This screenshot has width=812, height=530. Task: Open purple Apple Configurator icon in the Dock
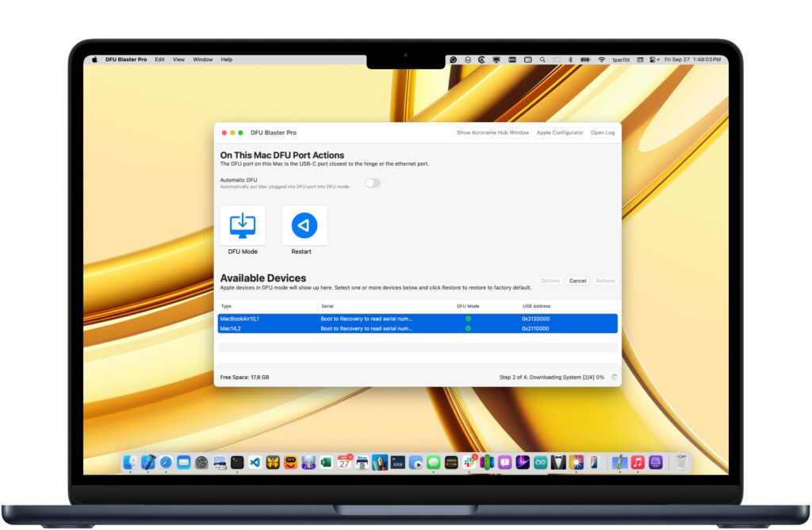tap(656, 462)
